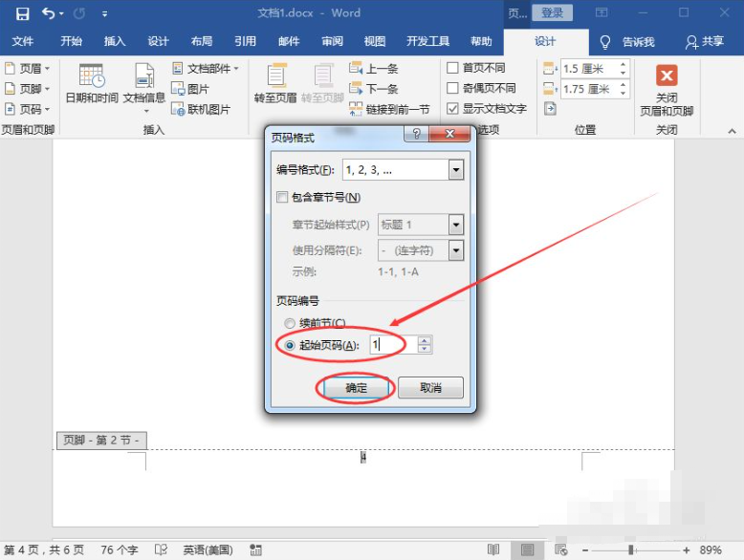Screen dimensions: 744x560
Task: Open the 文档信息 document info tool
Action: [x=144, y=88]
